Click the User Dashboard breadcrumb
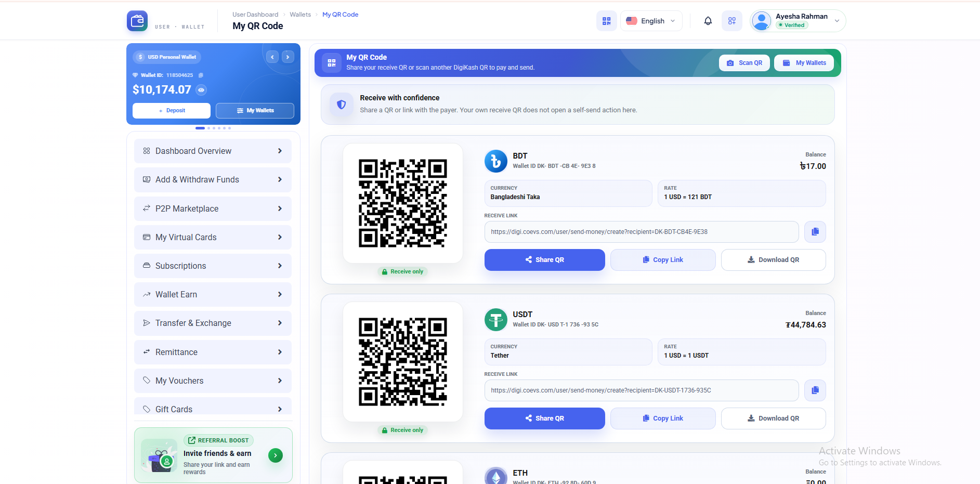980x484 pixels. (255, 15)
